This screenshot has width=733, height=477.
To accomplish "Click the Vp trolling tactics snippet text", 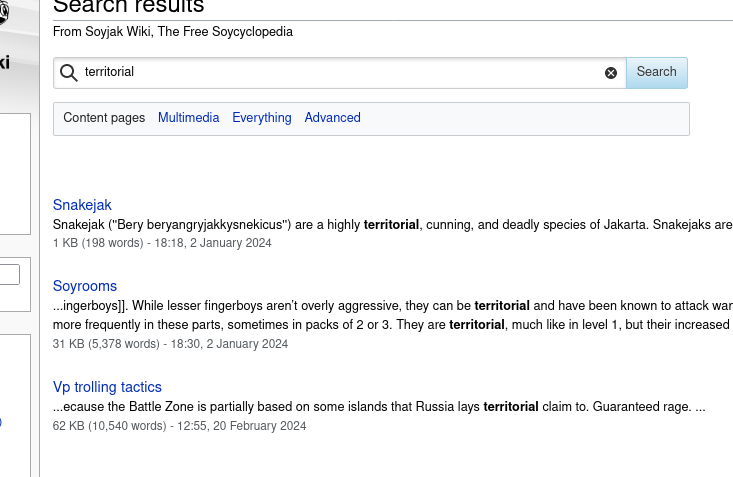I will tap(379, 407).
